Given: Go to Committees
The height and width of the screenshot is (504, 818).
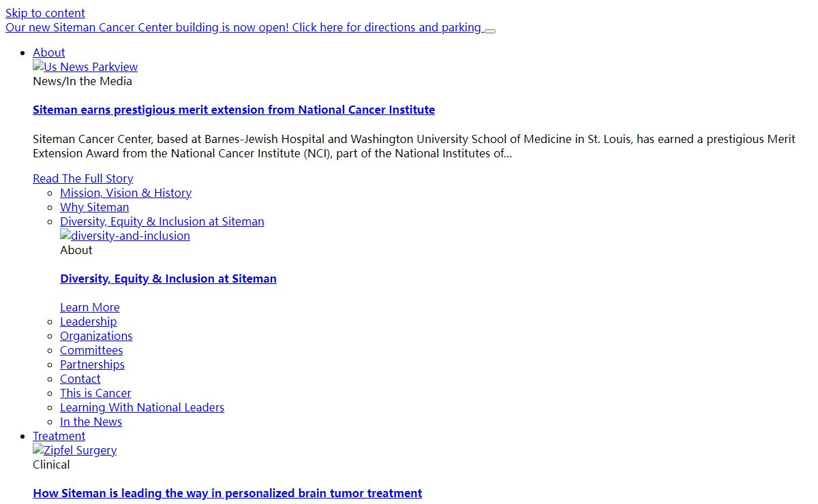Looking at the screenshot, I should [x=91, y=350].
